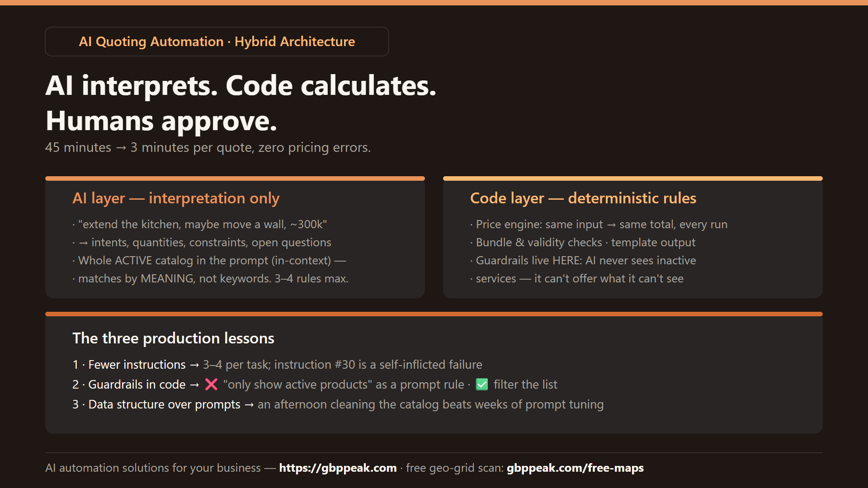Click 'Whole ACTIVE catalog in the prompt' line

pyautogui.click(x=209, y=261)
